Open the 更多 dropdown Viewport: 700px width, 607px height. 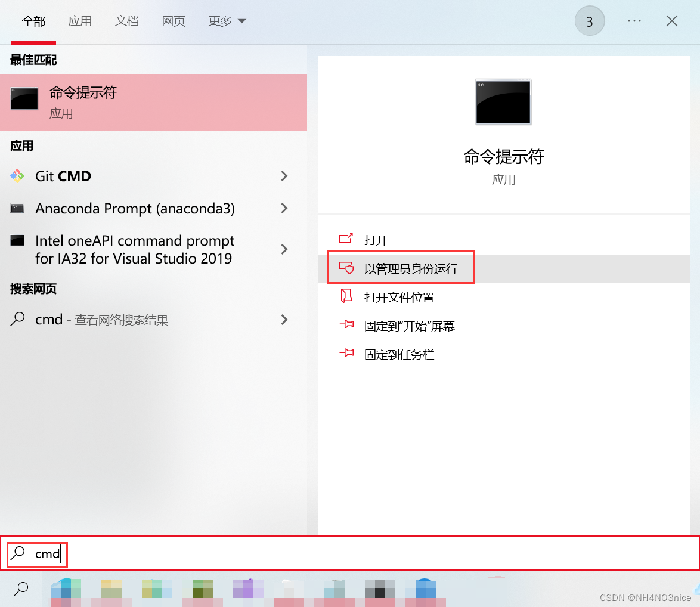tap(227, 21)
